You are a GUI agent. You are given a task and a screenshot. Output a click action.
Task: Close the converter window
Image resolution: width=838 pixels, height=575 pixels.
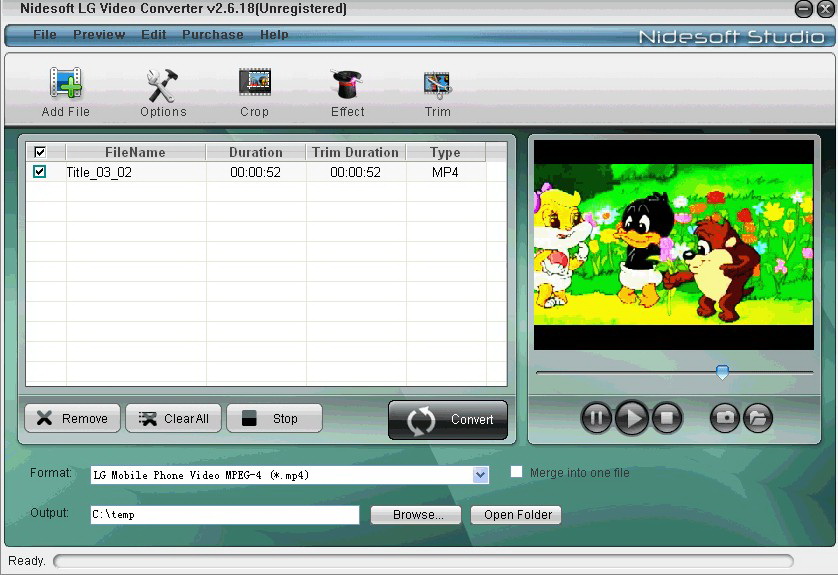point(825,9)
